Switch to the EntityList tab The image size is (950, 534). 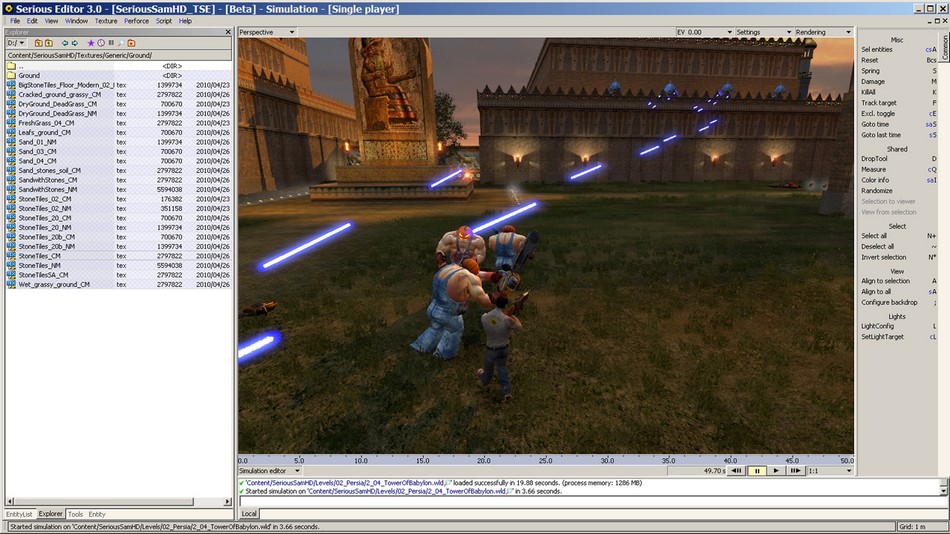tap(19, 514)
